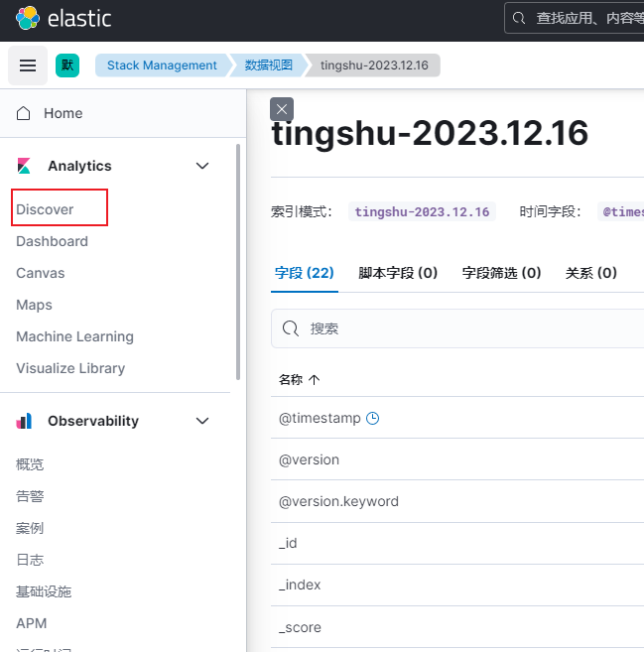This screenshot has width=644, height=652.
Task: Open Canvas in sidebar
Action: pyautogui.click(x=41, y=273)
